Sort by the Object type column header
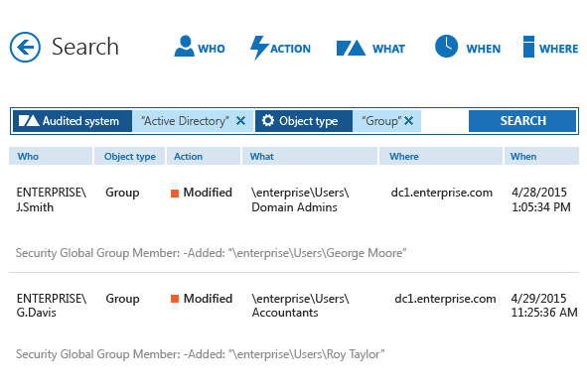This screenshot has height=392, width=587. (129, 157)
